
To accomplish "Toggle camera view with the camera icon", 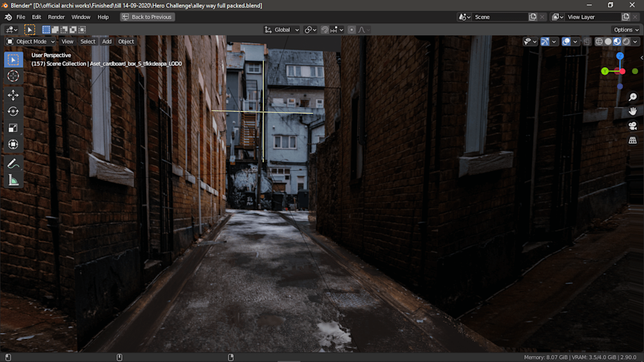I will (632, 126).
